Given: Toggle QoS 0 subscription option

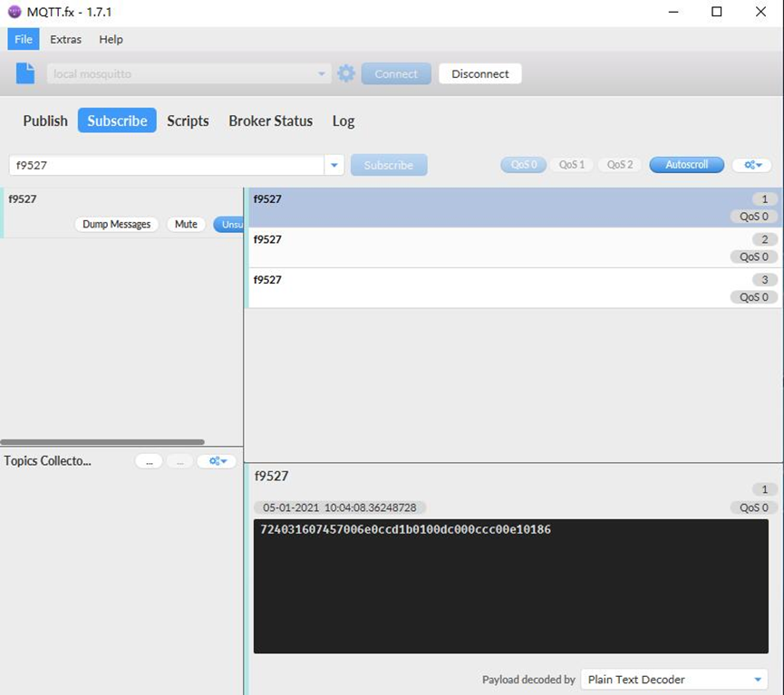Looking at the screenshot, I should pyautogui.click(x=524, y=165).
